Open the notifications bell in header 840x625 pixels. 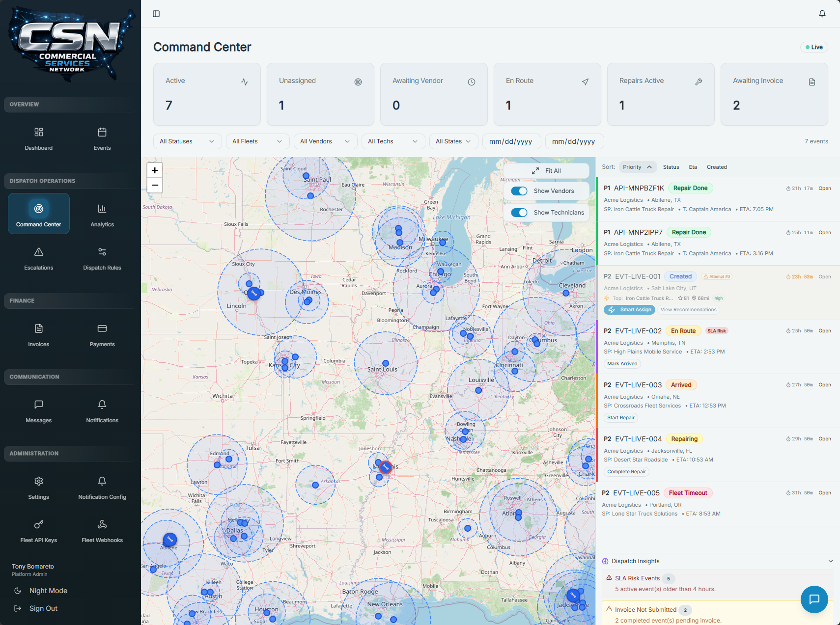tap(822, 14)
